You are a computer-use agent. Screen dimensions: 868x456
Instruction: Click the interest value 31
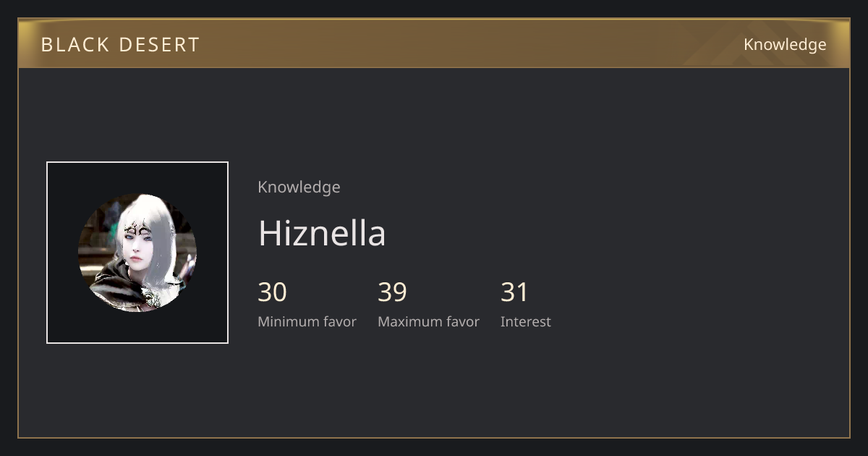515,292
